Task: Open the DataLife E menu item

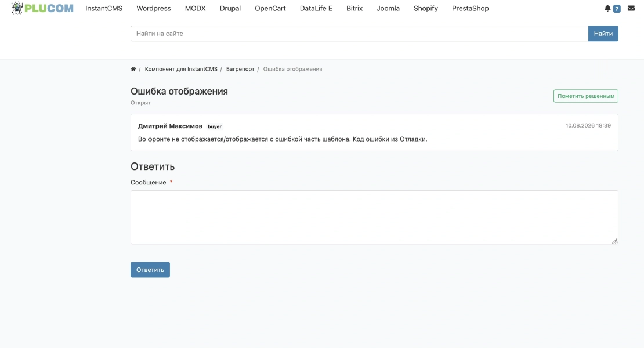Action: [316, 8]
